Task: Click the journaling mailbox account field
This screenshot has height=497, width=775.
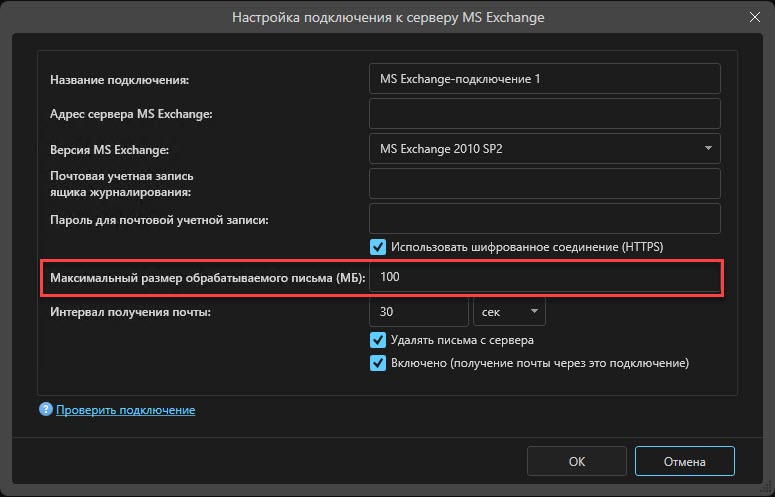Action: tap(545, 184)
